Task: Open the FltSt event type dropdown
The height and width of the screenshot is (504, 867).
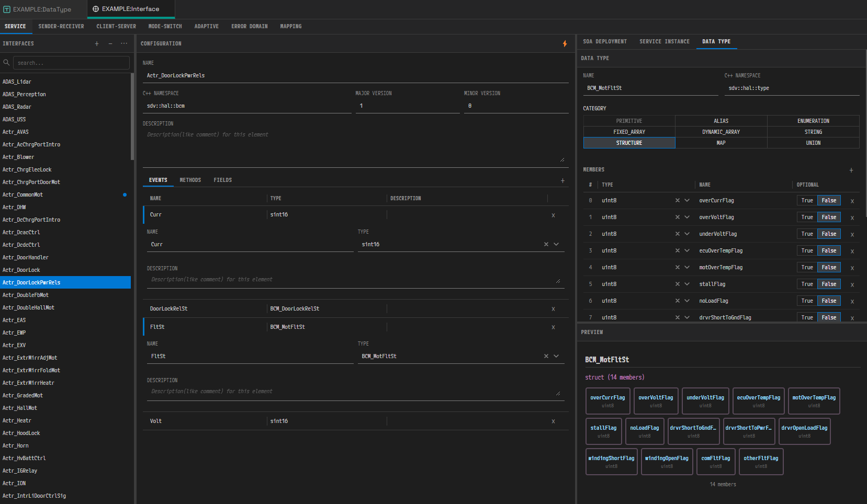Action: 556,356
